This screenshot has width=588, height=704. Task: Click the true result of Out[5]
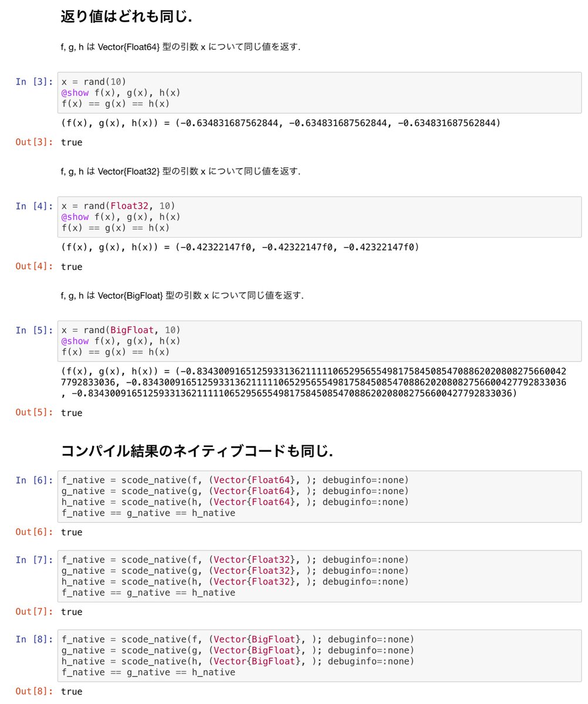pyautogui.click(x=72, y=412)
